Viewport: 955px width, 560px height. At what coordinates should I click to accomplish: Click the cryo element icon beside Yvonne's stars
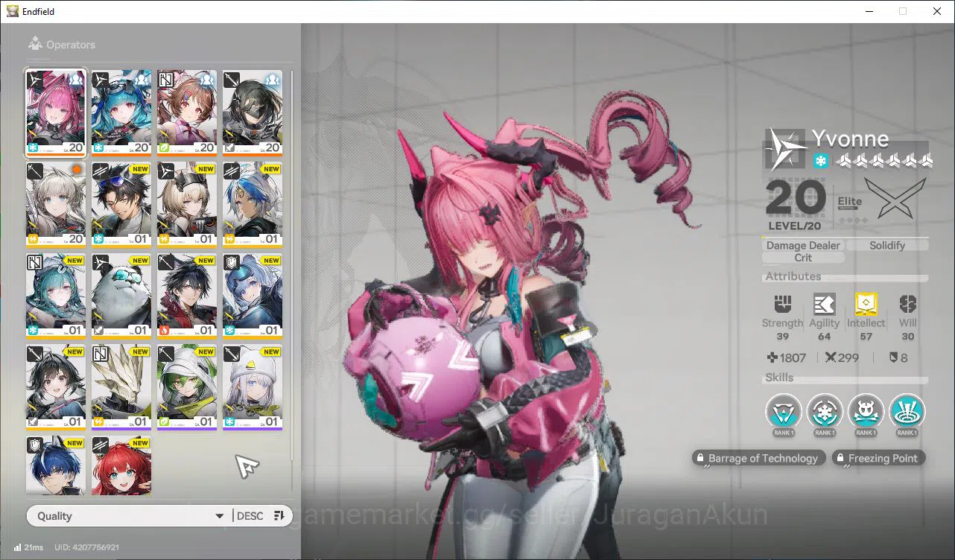[820, 161]
